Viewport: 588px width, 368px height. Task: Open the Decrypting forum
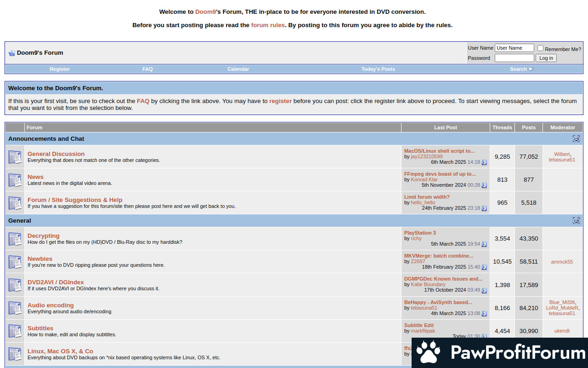pyautogui.click(x=44, y=236)
